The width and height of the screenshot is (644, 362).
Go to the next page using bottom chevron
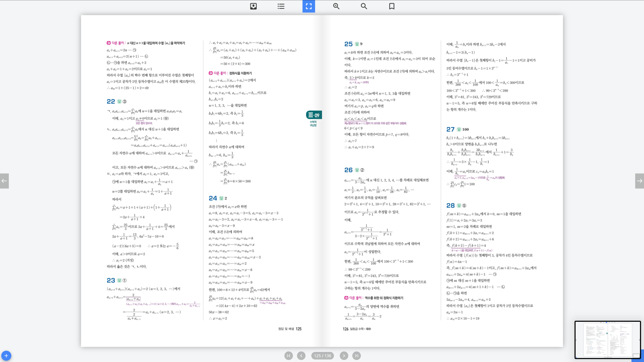pos(344,356)
